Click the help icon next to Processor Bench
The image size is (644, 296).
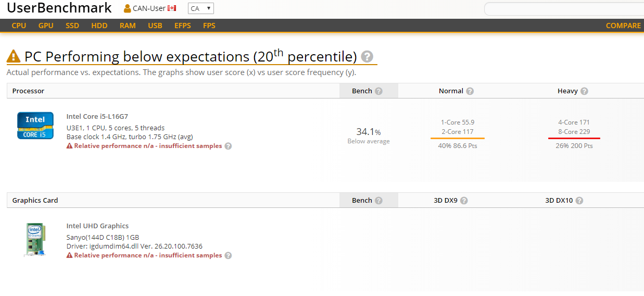tap(378, 91)
